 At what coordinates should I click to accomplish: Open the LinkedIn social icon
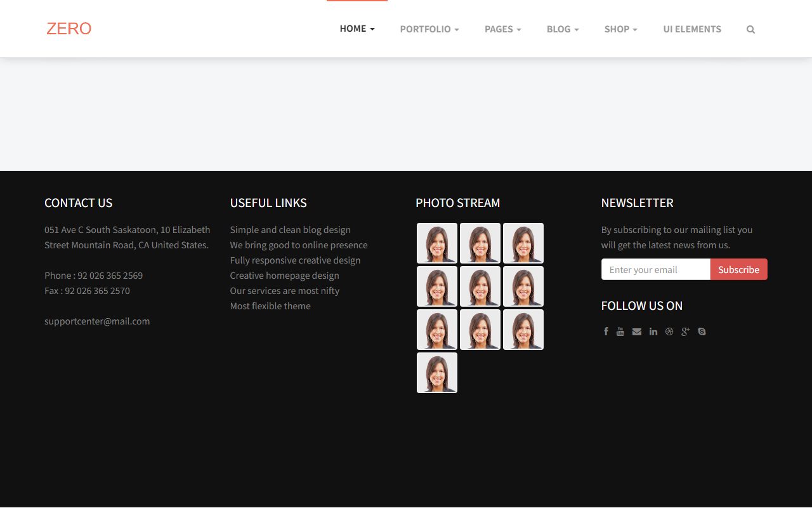coord(653,331)
